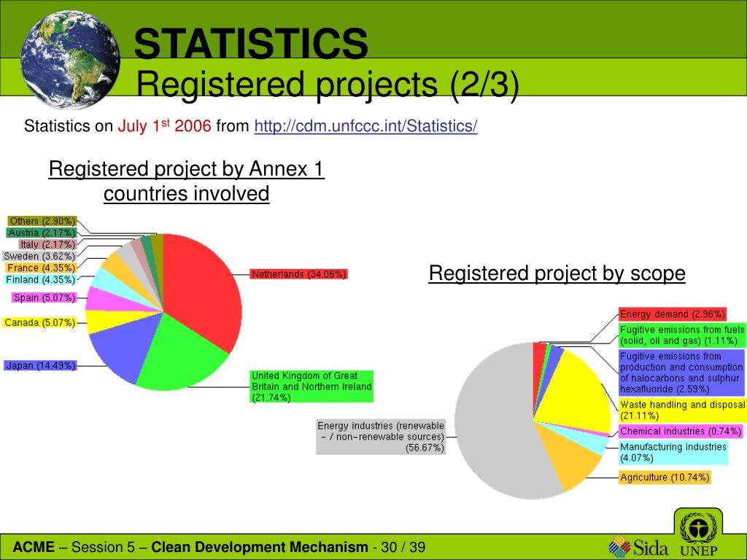Image resolution: width=747 pixels, height=560 pixels.
Task: Select the Sweden (3.62%) label
Action: pyautogui.click(x=39, y=256)
